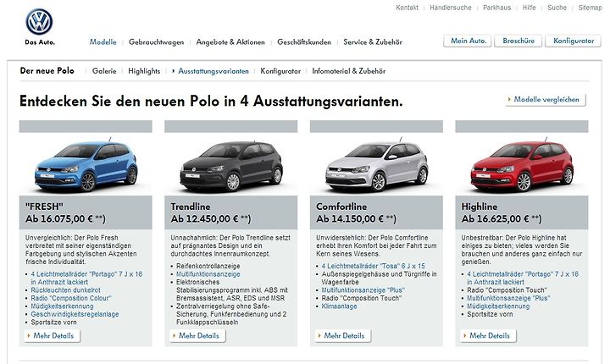Click the dark grey Polo Trendline image
This screenshot has width=610, height=364.
coord(231,165)
